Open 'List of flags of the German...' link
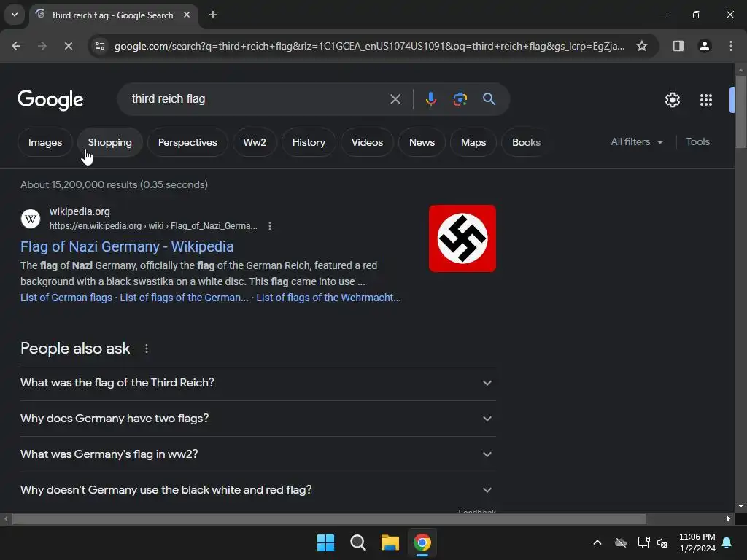The image size is (747, 560). pos(184,297)
